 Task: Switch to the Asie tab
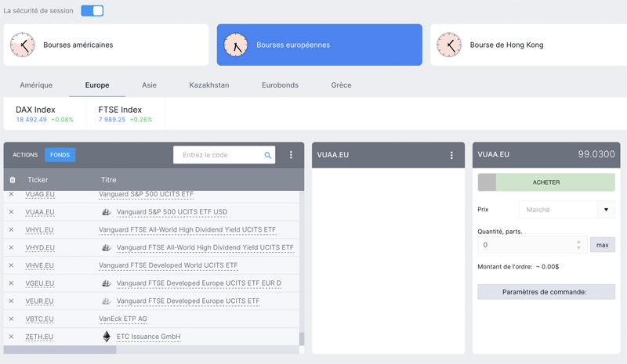149,85
